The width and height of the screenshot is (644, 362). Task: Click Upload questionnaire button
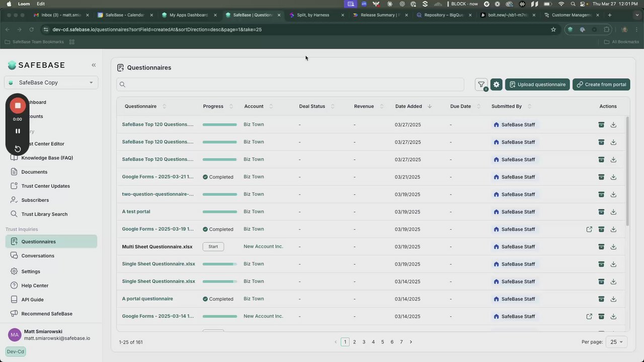(537, 84)
